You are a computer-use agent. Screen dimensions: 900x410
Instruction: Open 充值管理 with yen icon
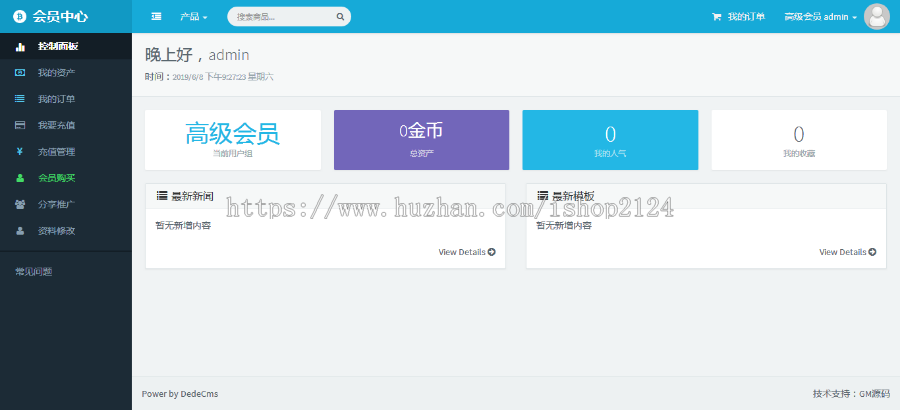[x=56, y=152]
